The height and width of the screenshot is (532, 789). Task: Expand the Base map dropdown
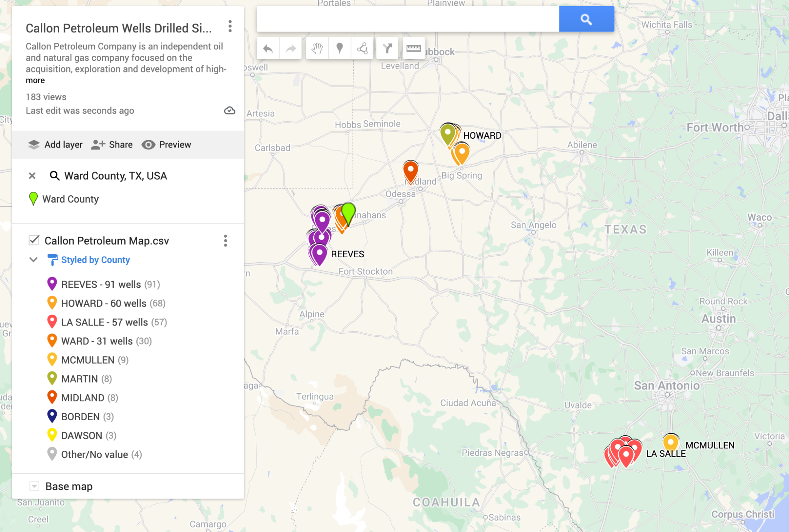[x=34, y=486]
